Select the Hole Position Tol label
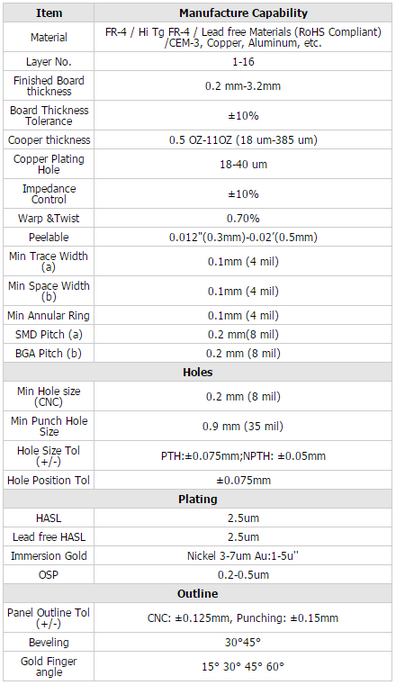 (x=49, y=480)
